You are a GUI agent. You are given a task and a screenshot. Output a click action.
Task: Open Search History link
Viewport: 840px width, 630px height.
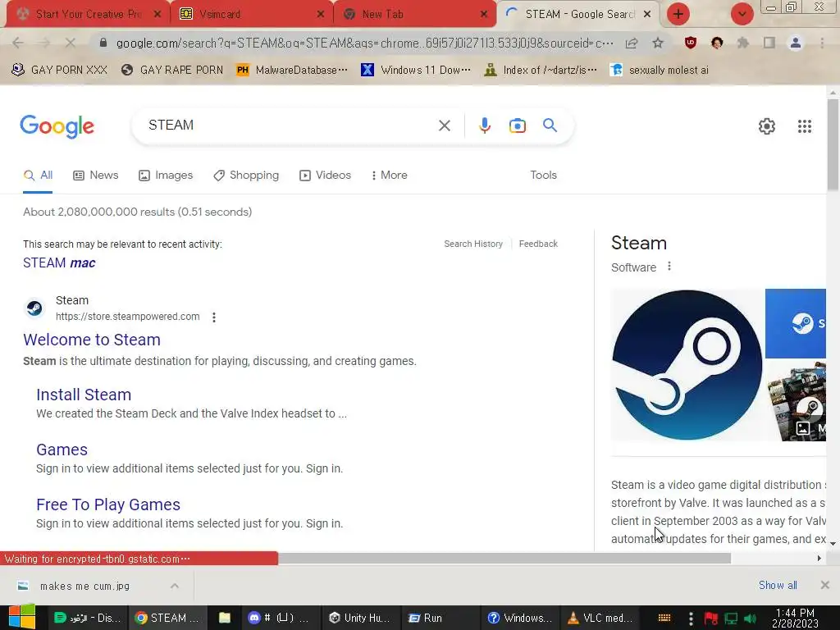point(473,244)
